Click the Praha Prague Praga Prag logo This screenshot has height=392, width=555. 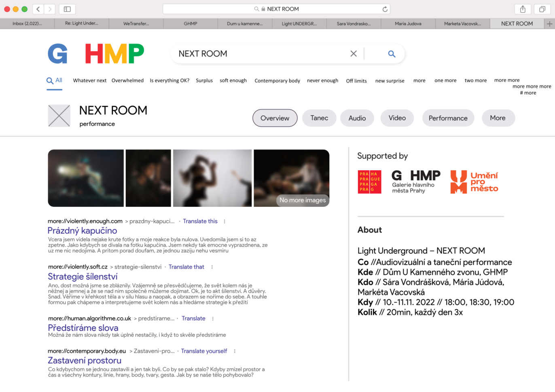point(369,182)
